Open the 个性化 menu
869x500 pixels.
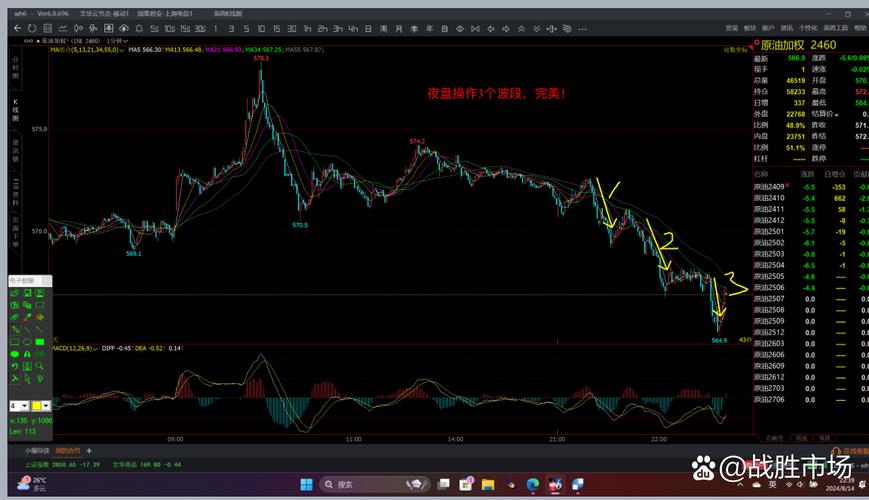pyautogui.click(x=808, y=28)
